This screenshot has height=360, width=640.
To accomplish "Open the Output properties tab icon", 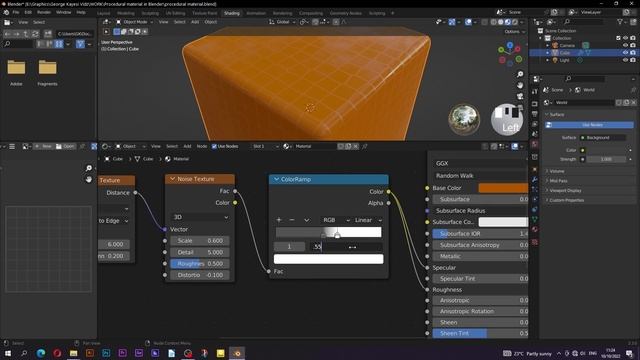I will click(535, 114).
